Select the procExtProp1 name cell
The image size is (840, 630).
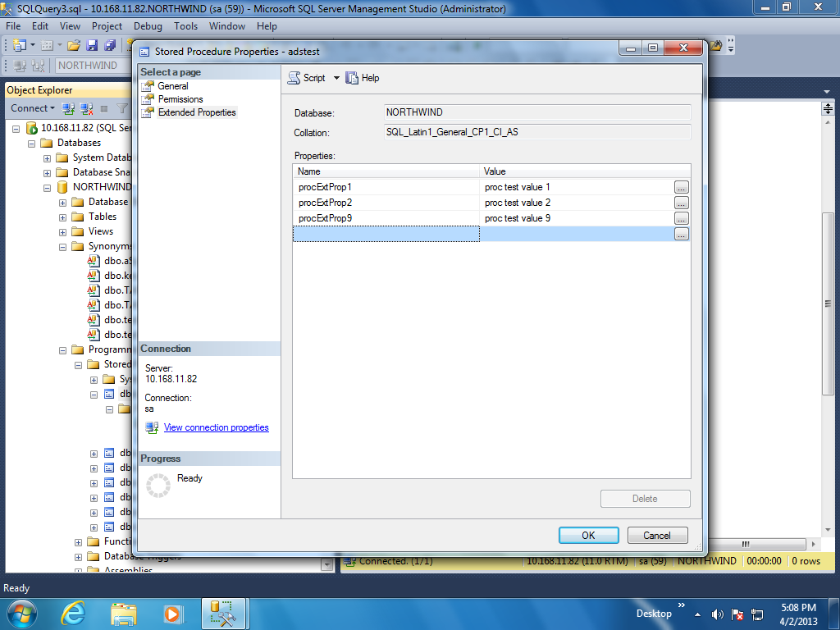click(386, 187)
